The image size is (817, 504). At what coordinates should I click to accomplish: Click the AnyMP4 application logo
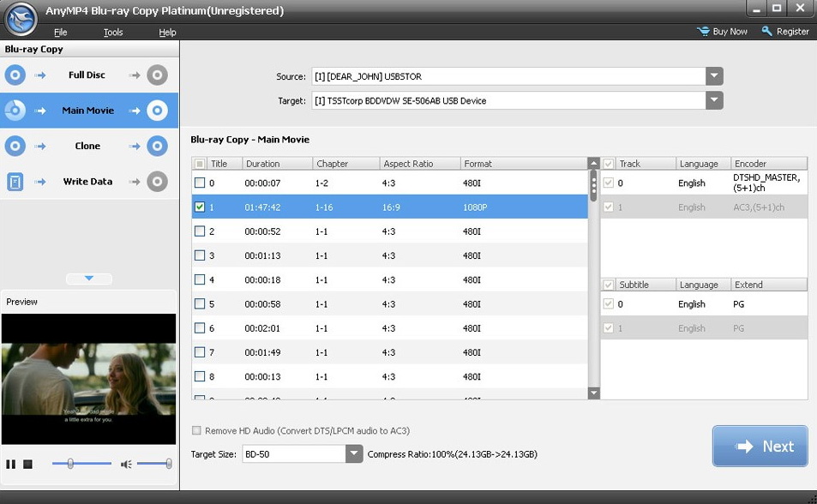coord(21,19)
